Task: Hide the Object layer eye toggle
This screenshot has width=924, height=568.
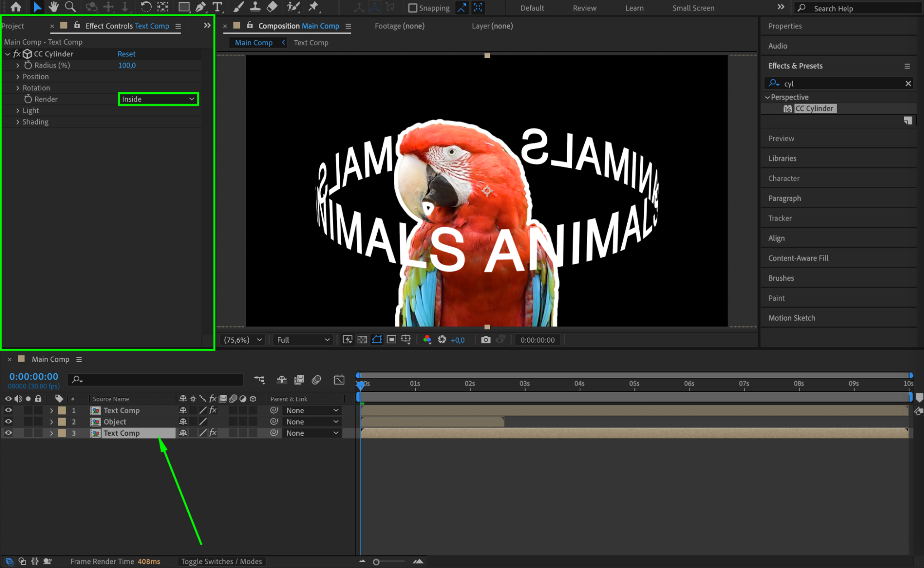Action: [x=8, y=422]
